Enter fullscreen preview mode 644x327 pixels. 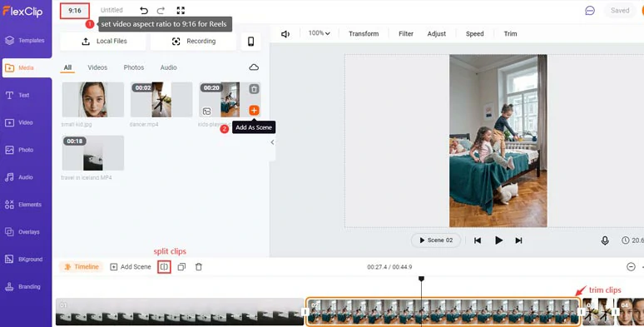click(x=181, y=10)
